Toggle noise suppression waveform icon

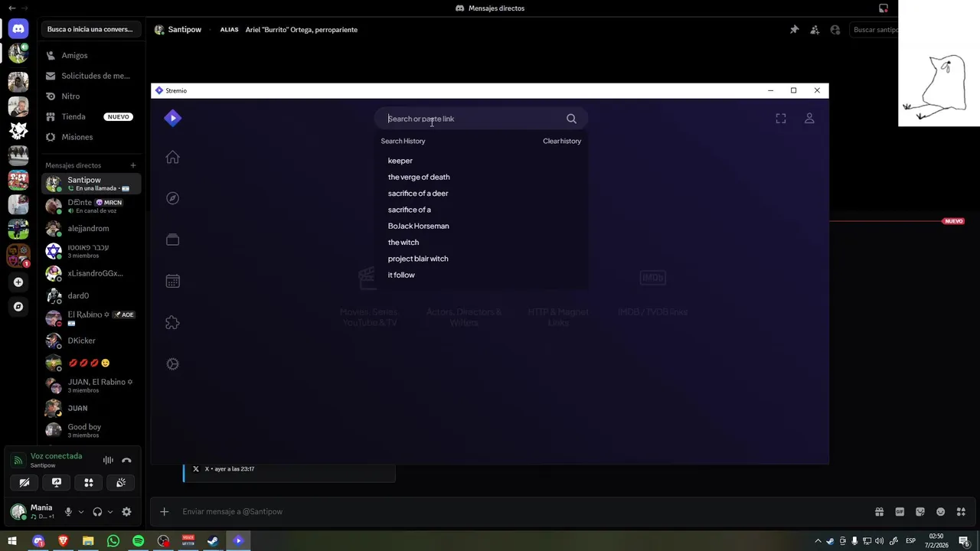(108, 461)
